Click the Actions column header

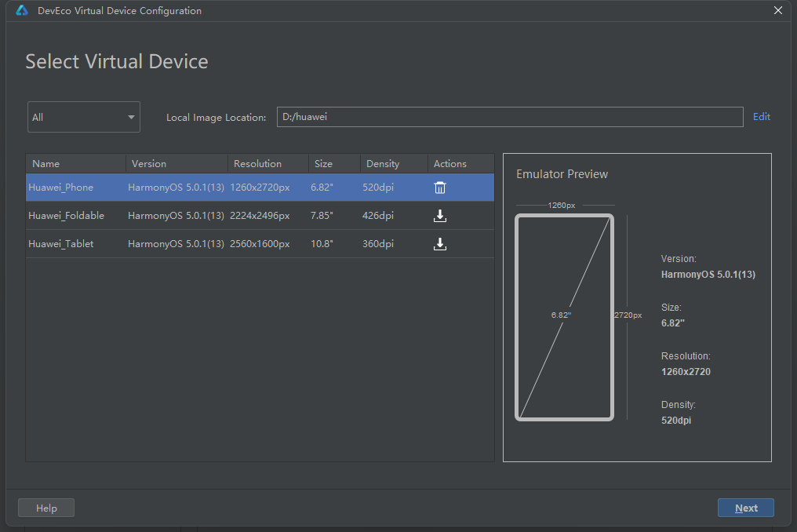pos(461,164)
